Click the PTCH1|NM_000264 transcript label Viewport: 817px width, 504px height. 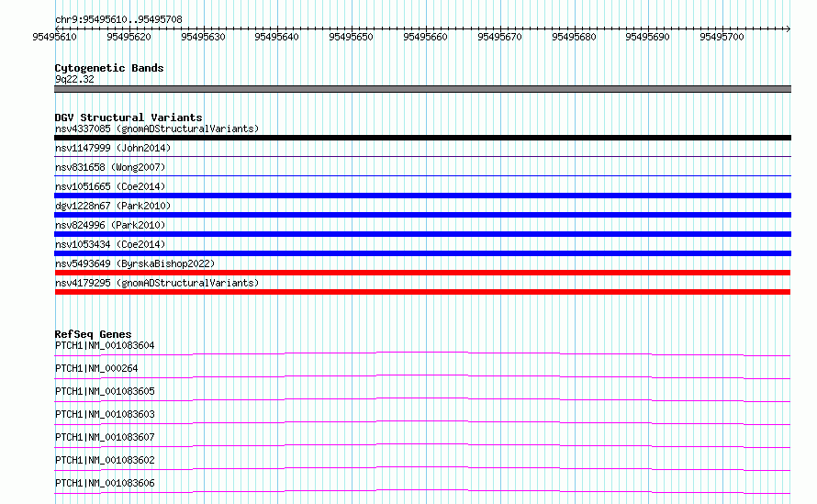(x=96, y=368)
